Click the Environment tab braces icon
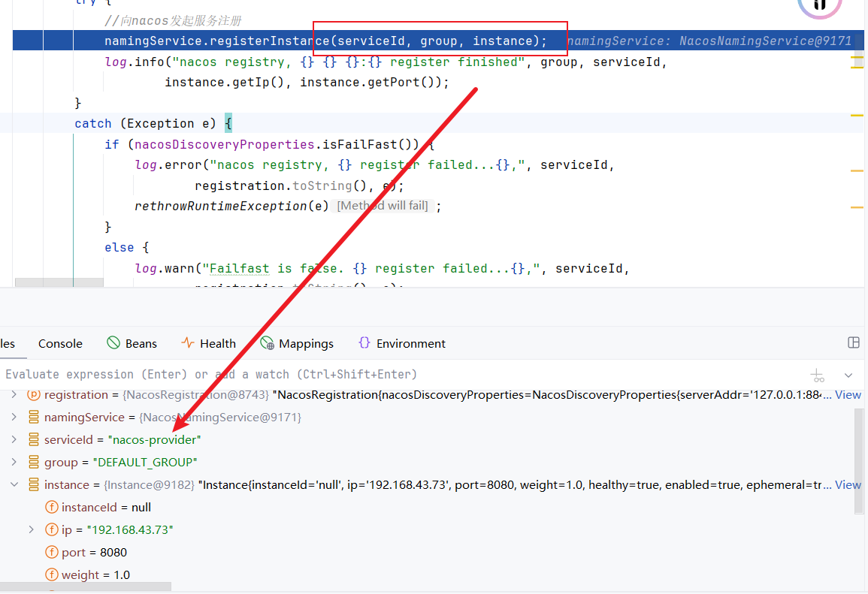 [x=364, y=343]
